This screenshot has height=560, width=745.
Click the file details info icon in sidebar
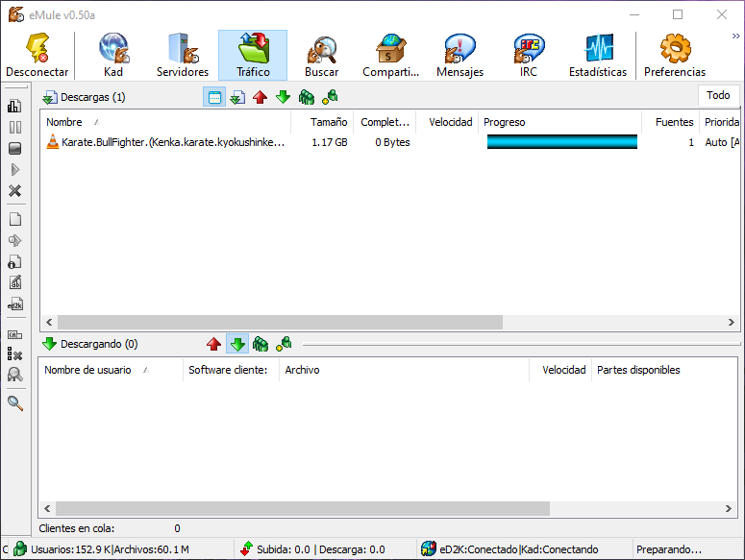coord(15,262)
